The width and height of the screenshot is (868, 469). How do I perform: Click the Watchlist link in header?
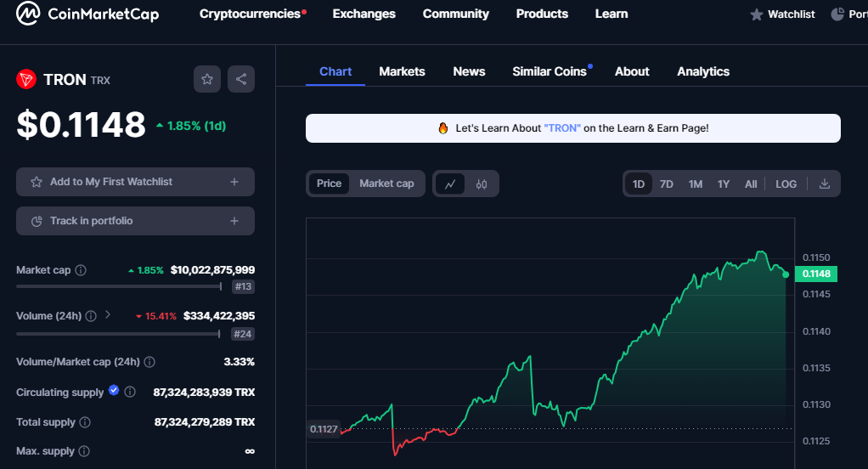click(x=791, y=14)
